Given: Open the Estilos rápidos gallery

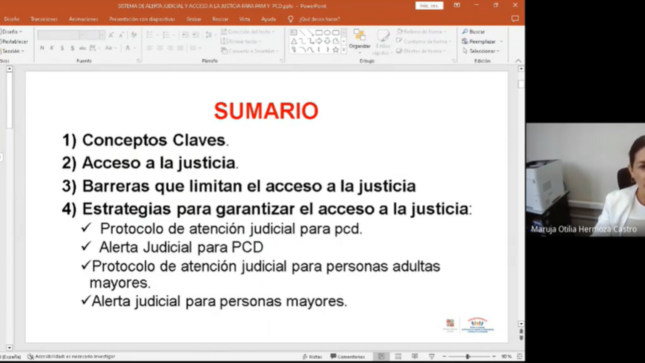Looking at the screenshot, I should [383, 42].
